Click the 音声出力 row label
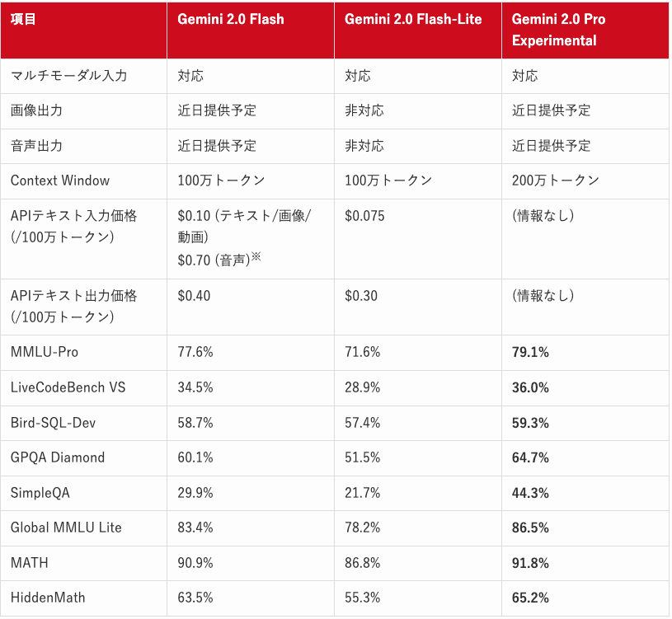Viewport: 672px width, 619px height. pos(36,146)
